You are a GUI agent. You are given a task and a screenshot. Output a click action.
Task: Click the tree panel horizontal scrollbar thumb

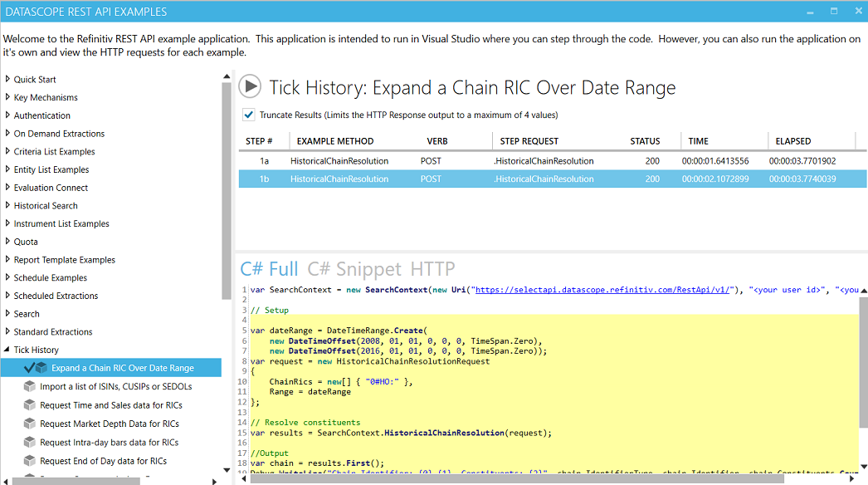pos(76,481)
